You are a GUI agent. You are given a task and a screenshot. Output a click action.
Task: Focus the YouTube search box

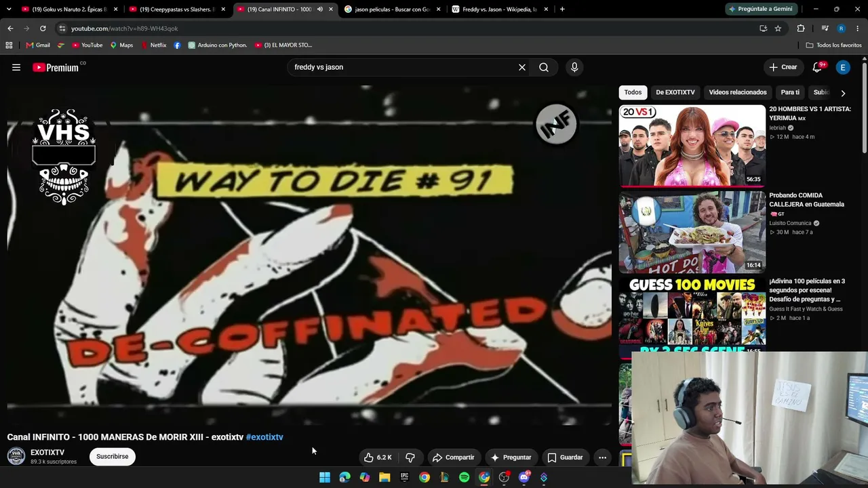click(403, 67)
